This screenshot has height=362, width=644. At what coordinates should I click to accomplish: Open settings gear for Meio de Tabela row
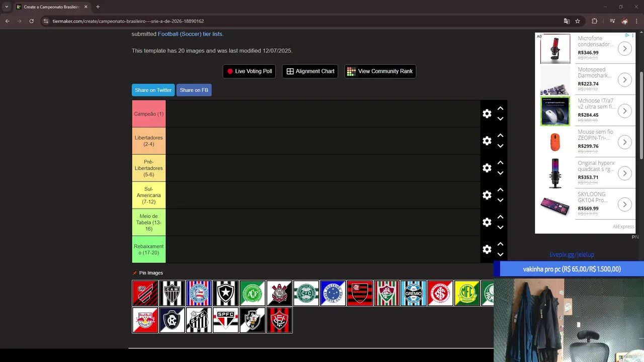pyautogui.click(x=487, y=222)
